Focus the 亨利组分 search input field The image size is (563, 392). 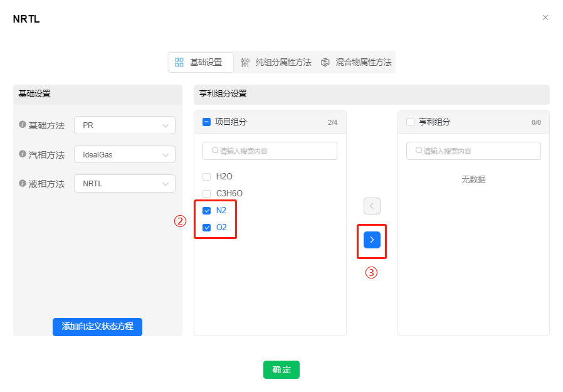tap(473, 151)
